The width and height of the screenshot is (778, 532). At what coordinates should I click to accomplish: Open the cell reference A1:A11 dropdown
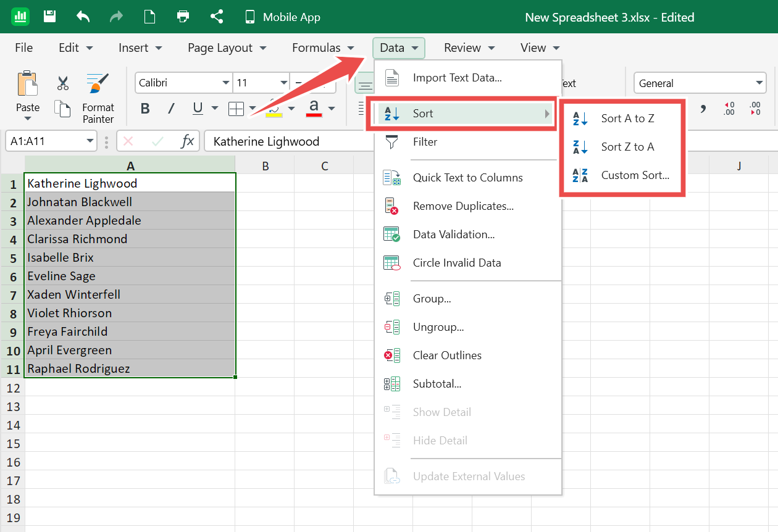[x=90, y=141]
